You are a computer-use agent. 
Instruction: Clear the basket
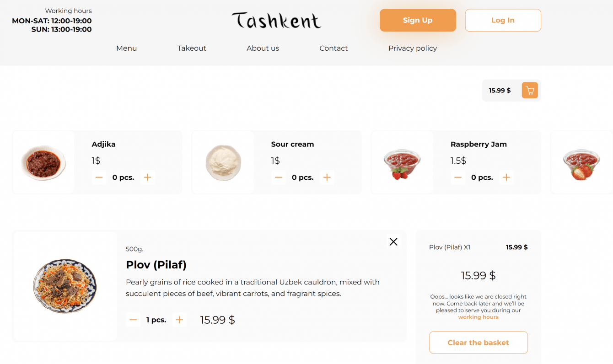478,343
